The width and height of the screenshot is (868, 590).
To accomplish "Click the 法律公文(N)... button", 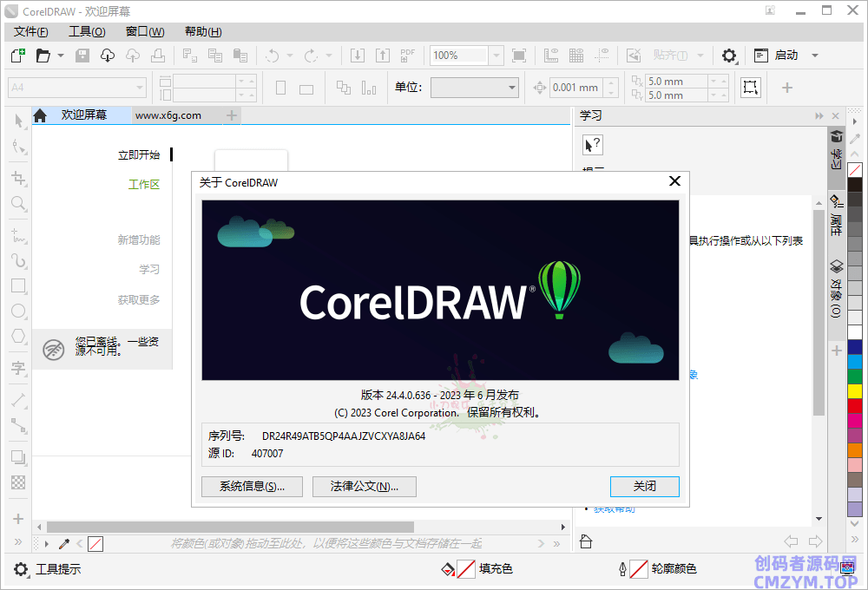I will click(365, 487).
